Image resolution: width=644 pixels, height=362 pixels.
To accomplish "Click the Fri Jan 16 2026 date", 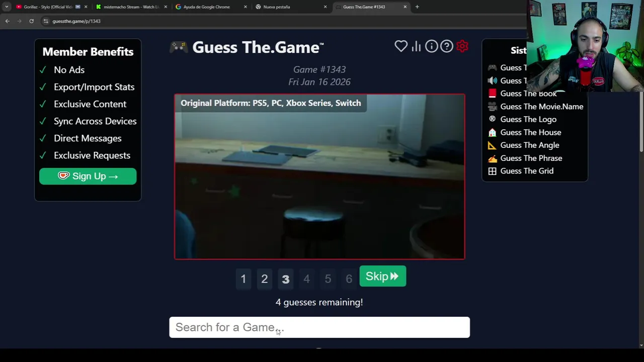I will [x=319, y=82].
